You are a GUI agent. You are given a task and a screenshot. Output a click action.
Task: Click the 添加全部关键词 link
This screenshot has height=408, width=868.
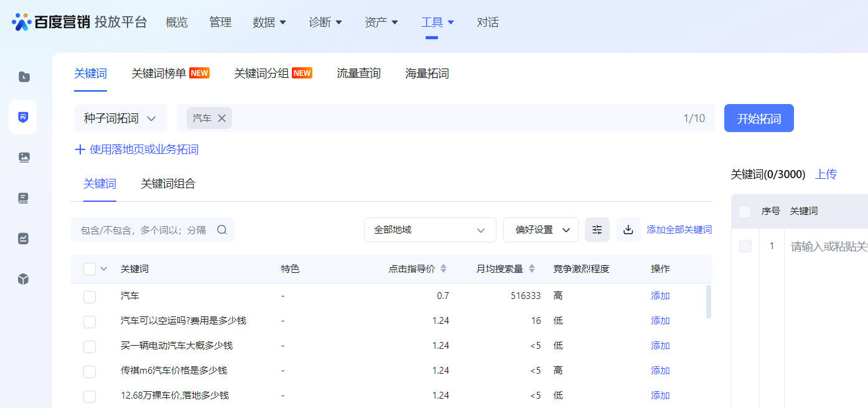click(x=679, y=230)
